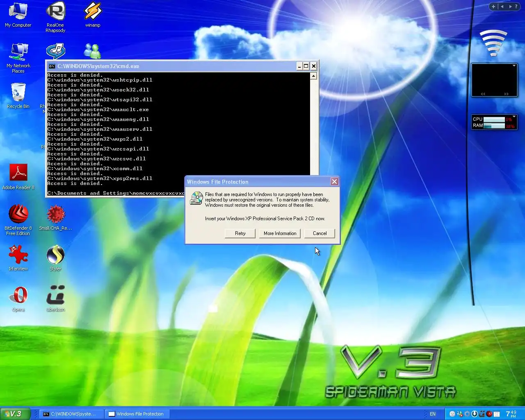Click the More Information button
This screenshot has height=420, width=525.
[280, 233]
